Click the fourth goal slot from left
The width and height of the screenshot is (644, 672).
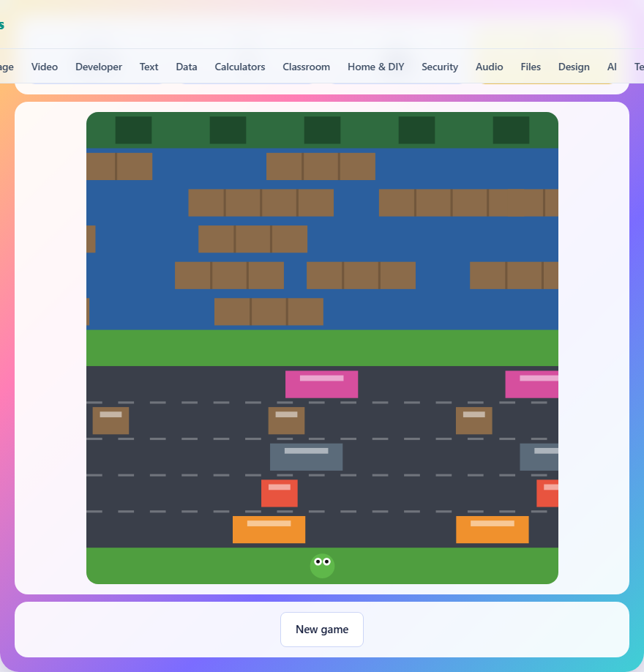click(x=416, y=130)
